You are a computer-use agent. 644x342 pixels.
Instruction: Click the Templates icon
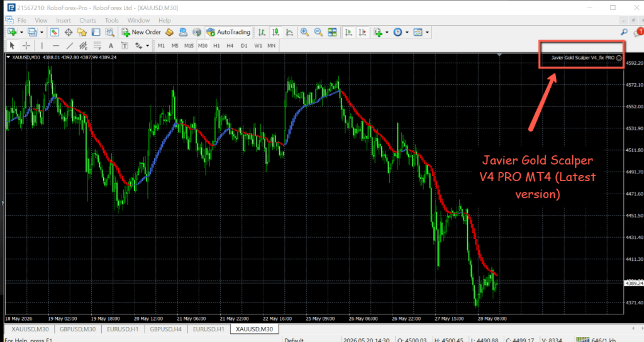pos(418,32)
